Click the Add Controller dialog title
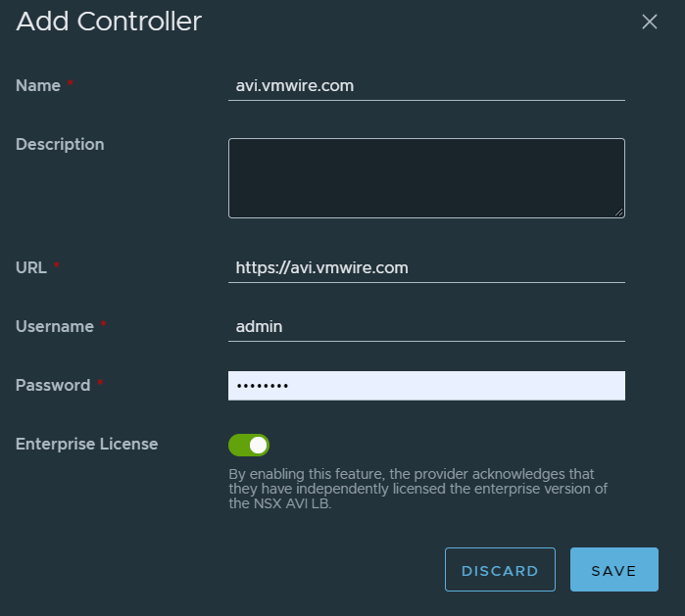This screenshot has height=616, width=685. click(109, 22)
